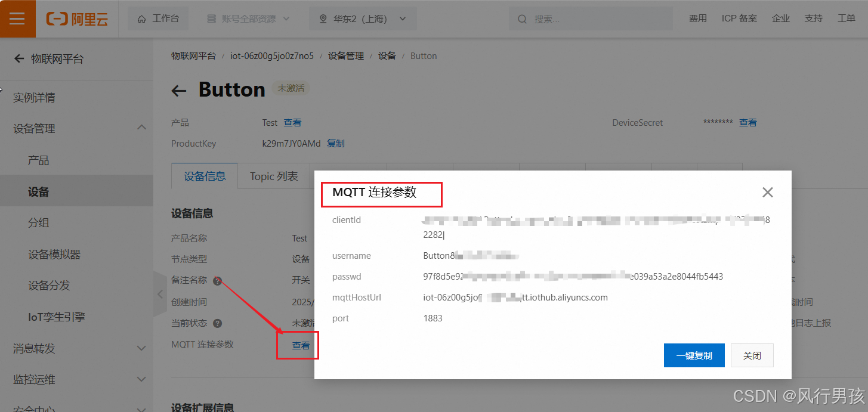This screenshot has width=868, height=412.
Task: Copy the ProductKey with 复制
Action: click(x=336, y=143)
